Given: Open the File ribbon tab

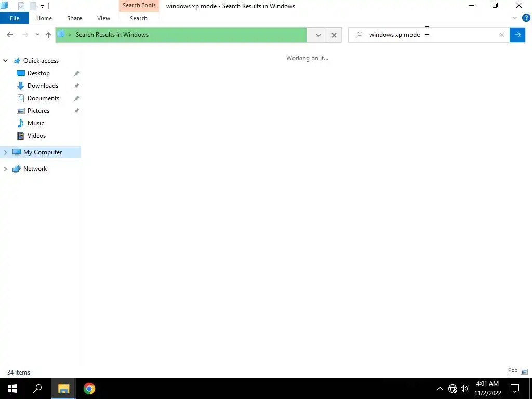Looking at the screenshot, I should 15,18.
